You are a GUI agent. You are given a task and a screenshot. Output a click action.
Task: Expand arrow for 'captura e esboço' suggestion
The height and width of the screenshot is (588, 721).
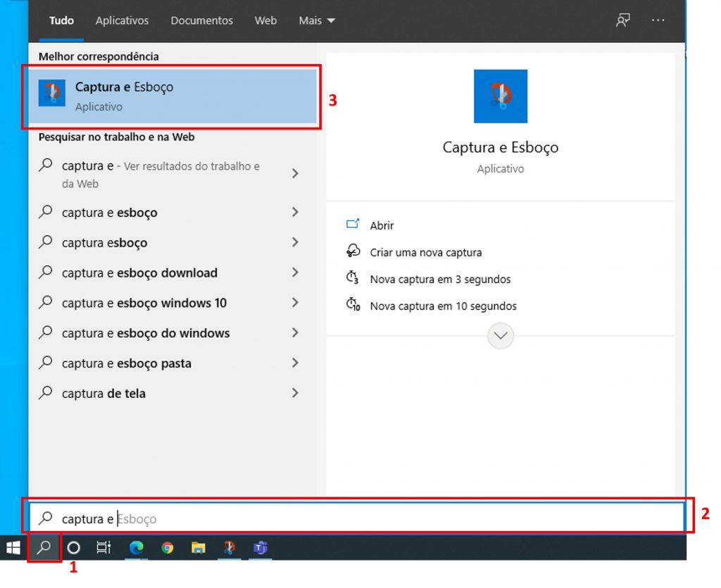[296, 212]
